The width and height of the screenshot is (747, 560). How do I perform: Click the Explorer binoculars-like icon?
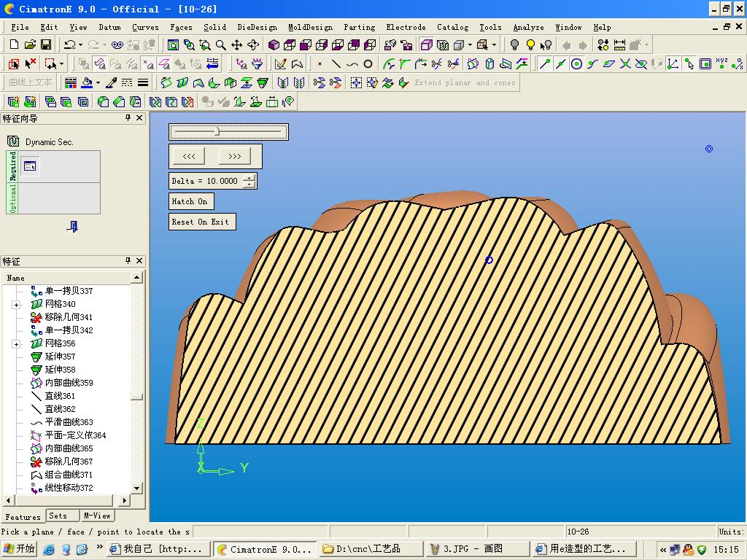pyautogui.click(x=117, y=44)
